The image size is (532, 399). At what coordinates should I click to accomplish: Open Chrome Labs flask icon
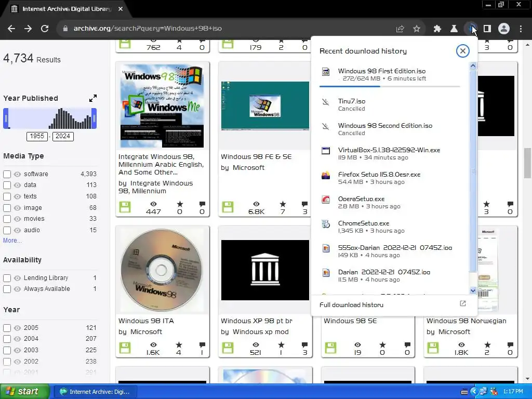(454, 29)
